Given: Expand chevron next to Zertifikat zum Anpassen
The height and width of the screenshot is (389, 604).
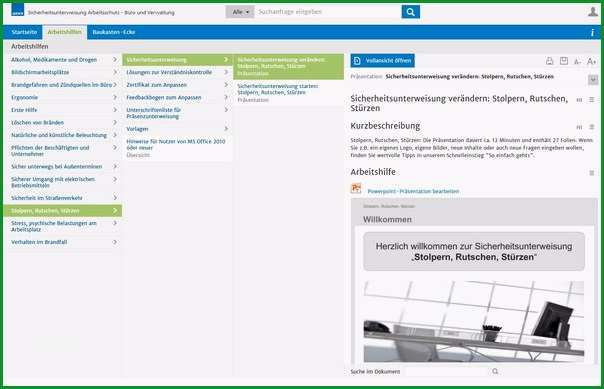Looking at the screenshot, I should coord(226,85).
